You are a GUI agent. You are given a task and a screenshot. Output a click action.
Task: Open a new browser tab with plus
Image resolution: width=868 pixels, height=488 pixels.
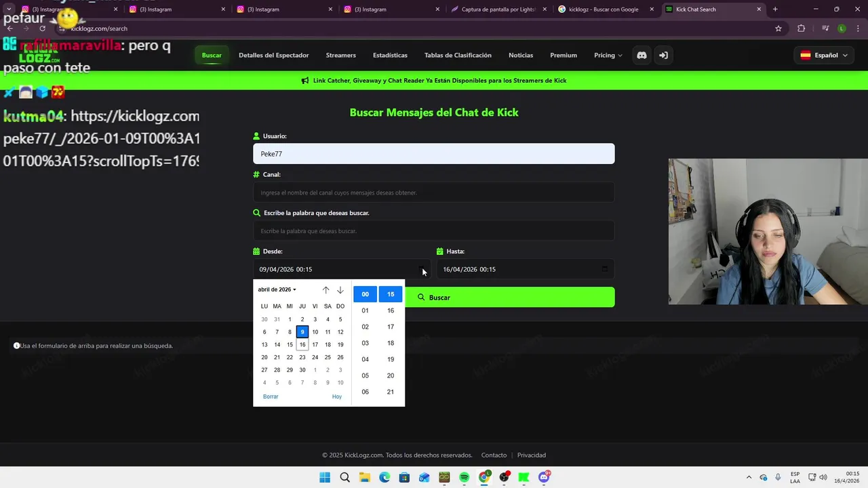pyautogui.click(x=775, y=9)
